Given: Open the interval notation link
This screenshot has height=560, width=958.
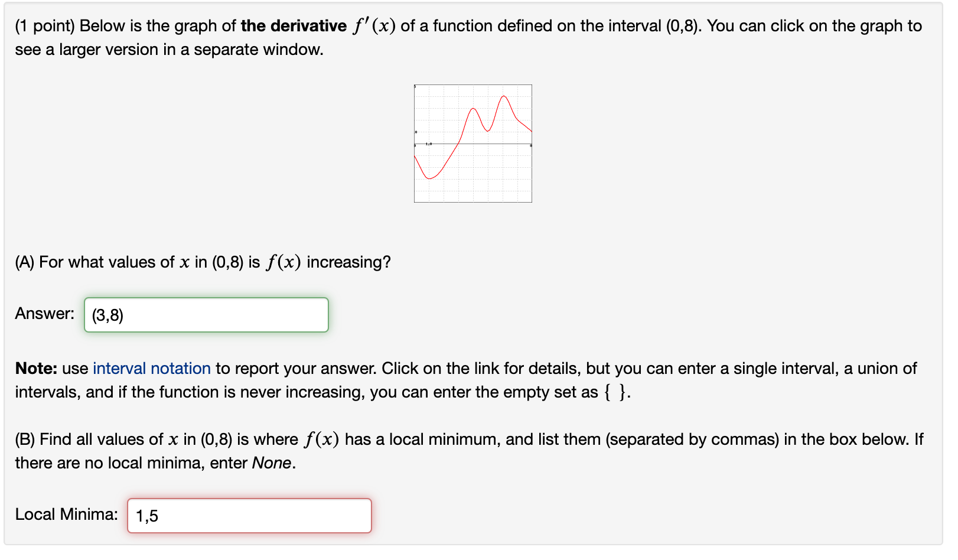Looking at the screenshot, I should [152, 368].
